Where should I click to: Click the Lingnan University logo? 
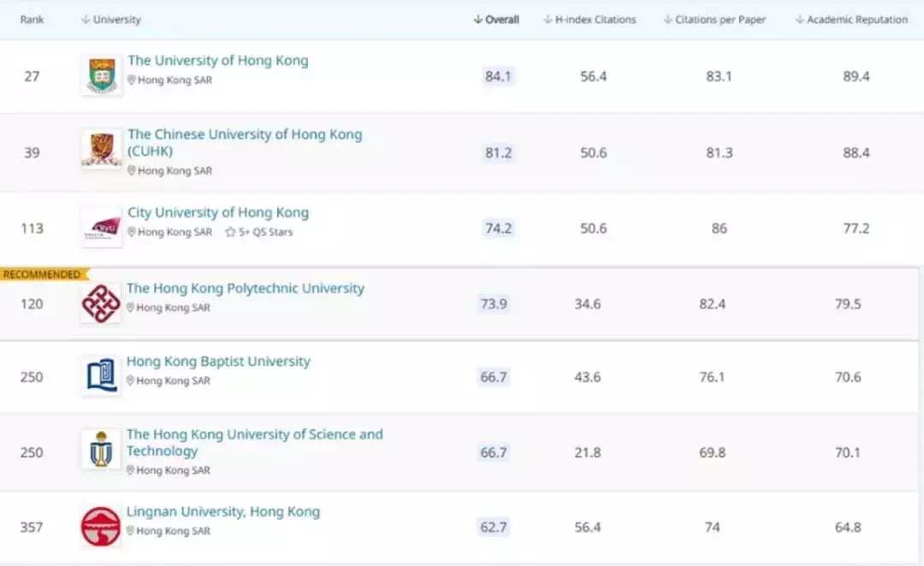101,526
